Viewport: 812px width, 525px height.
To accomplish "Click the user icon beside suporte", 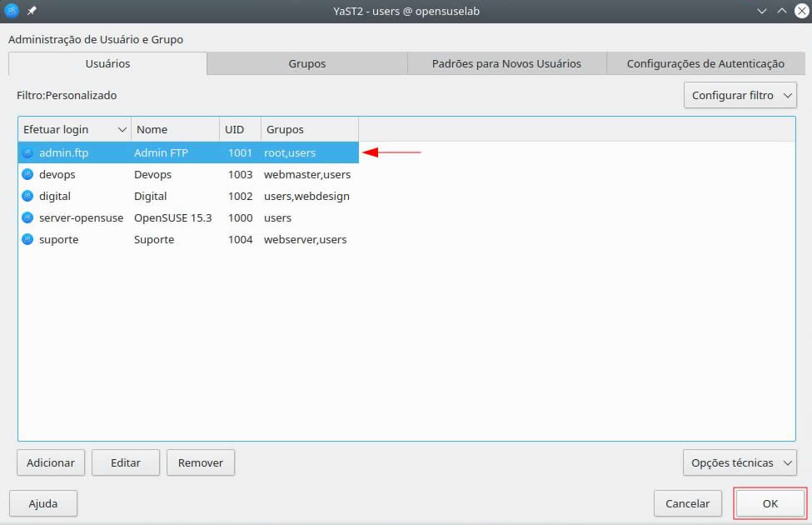I will coord(27,240).
